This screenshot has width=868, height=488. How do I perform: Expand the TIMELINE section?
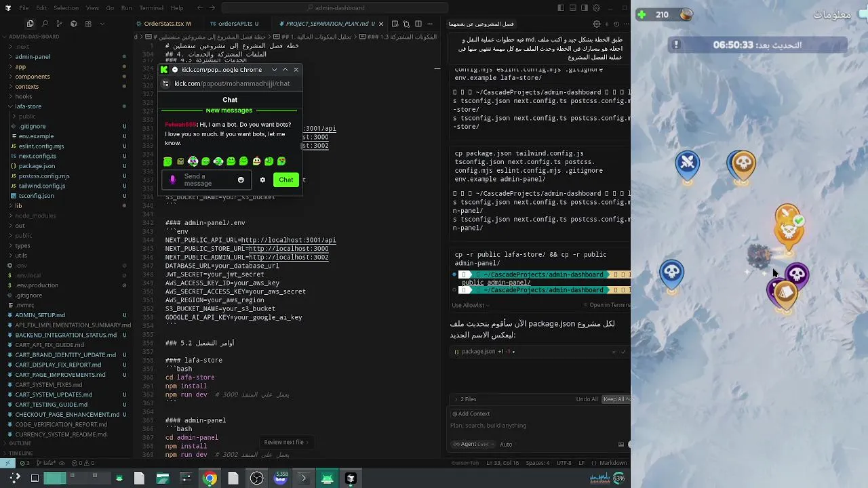(x=20, y=453)
